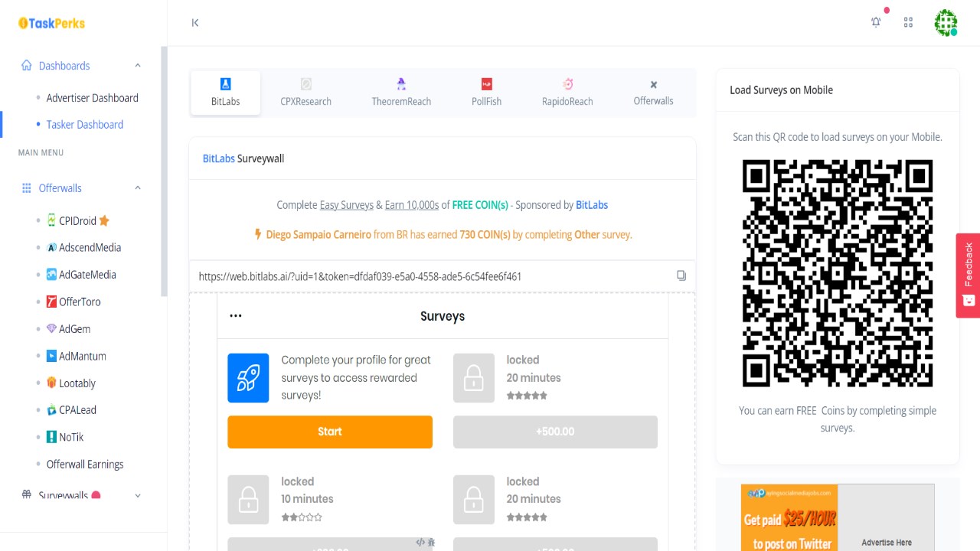This screenshot has width=980, height=551.
Task: Collapse the Dashboards section
Action: pos(137,65)
